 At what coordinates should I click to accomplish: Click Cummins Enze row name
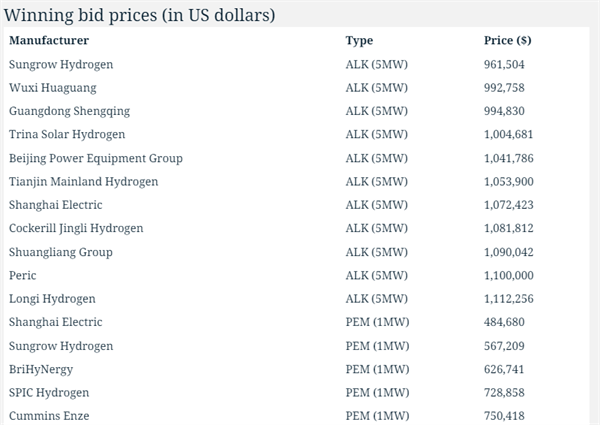[x=49, y=416]
